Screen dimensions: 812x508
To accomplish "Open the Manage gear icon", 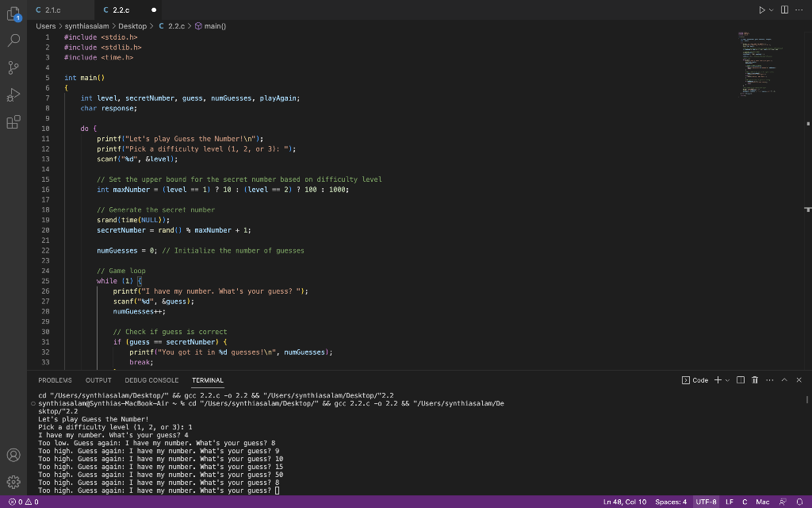I will coord(13,482).
